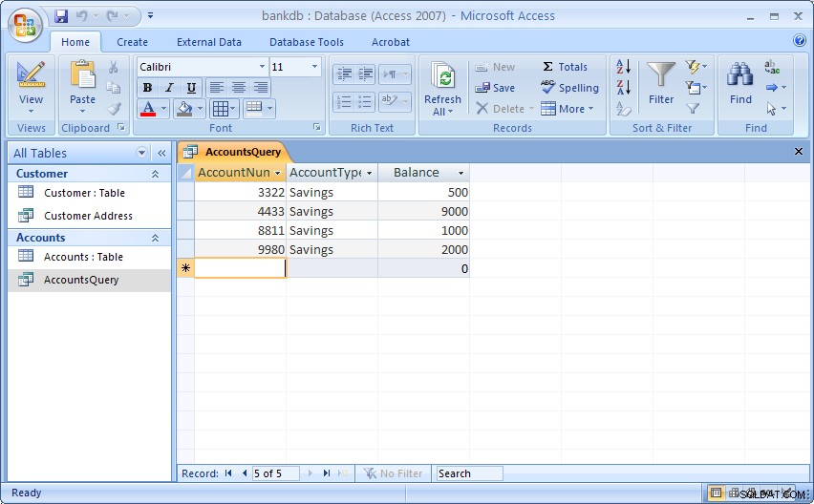Open the font size 11 dropdown

(314, 67)
